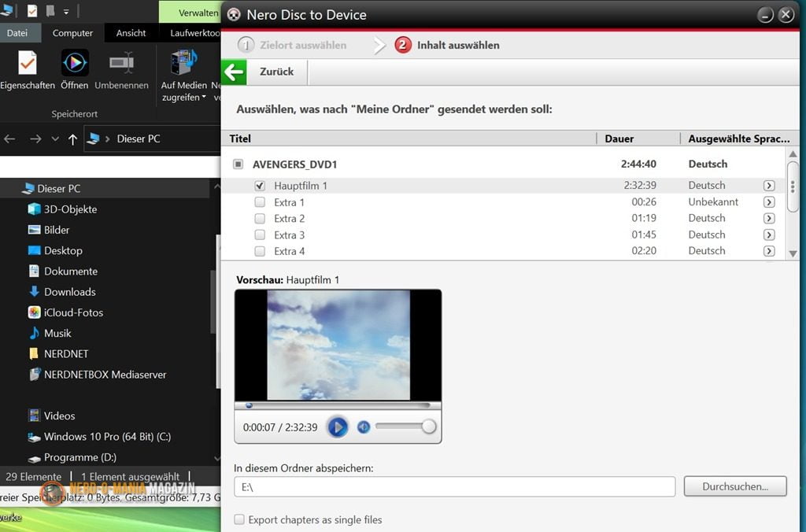Open language options arrow for Extra 2
The width and height of the screenshot is (806, 532).
[x=769, y=219]
